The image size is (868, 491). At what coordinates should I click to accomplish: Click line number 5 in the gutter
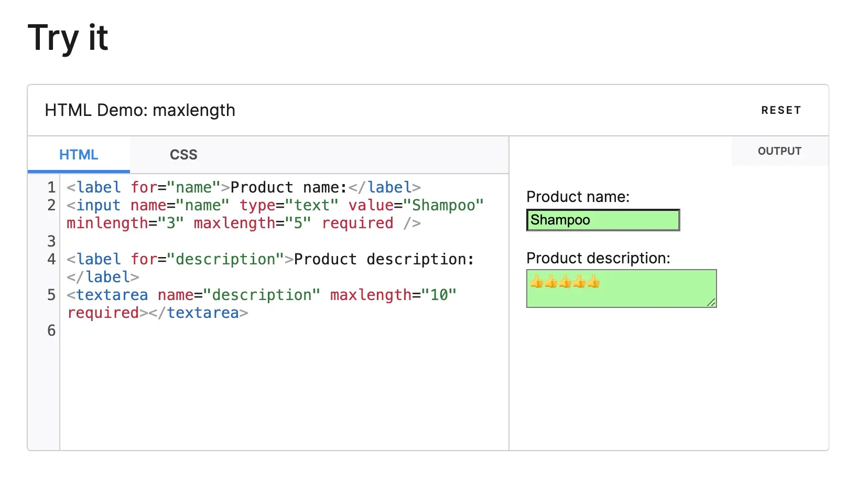[x=51, y=295]
